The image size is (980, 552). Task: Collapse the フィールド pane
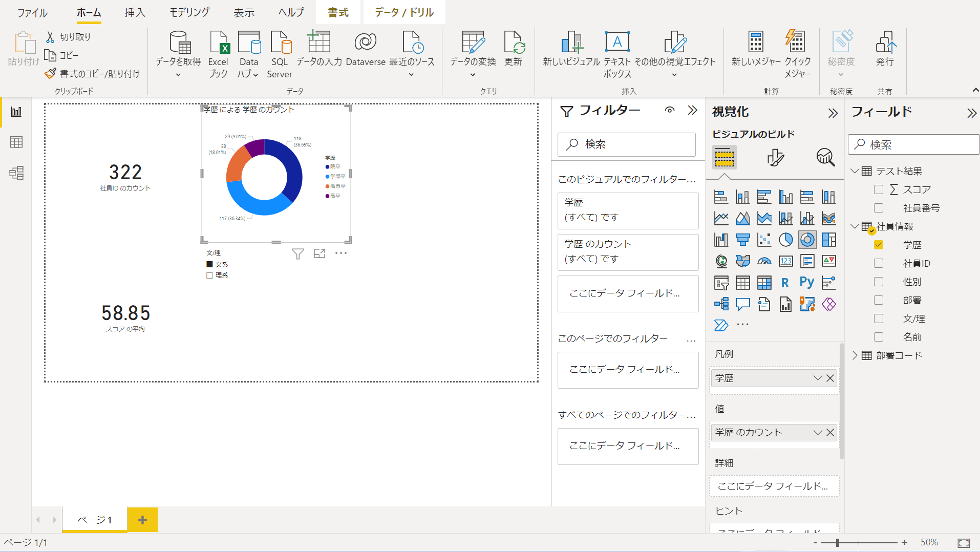pyautogui.click(x=971, y=113)
